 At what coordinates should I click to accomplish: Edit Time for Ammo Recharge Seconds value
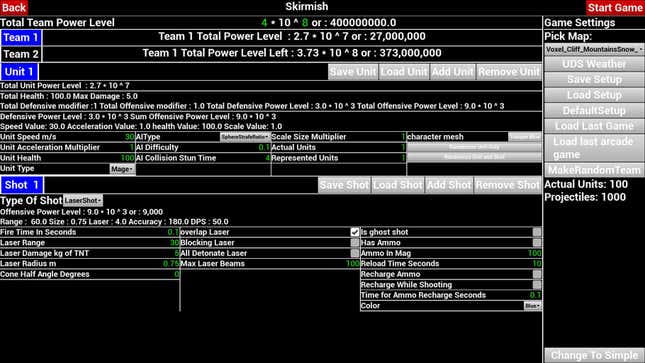(x=535, y=295)
